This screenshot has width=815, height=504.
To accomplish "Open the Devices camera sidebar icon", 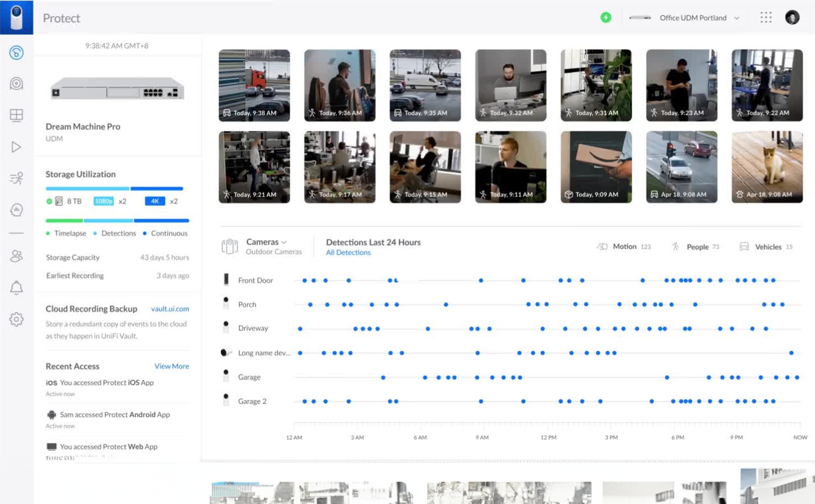I will (17, 84).
